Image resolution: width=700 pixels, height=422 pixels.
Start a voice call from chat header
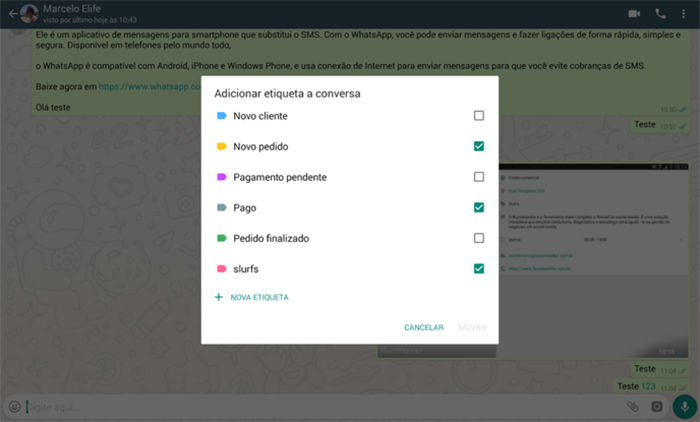pos(660,14)
